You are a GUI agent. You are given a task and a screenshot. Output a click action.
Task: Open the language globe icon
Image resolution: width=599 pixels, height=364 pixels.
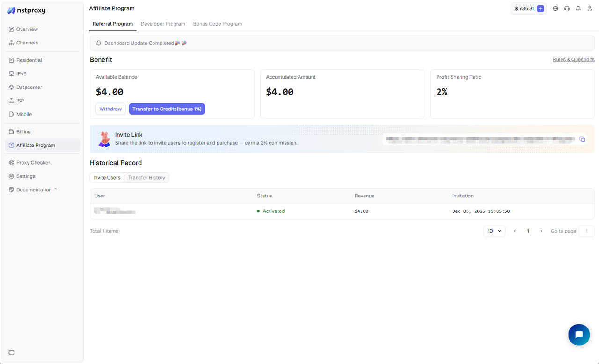coord(555,8)
